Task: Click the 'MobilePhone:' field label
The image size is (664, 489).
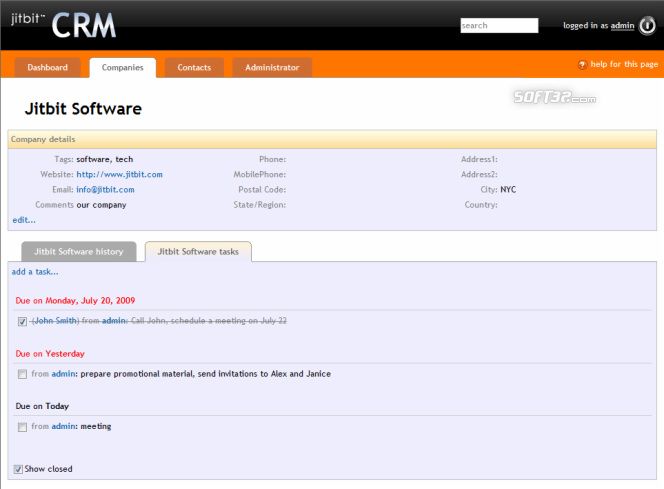Action: (260, 174)
